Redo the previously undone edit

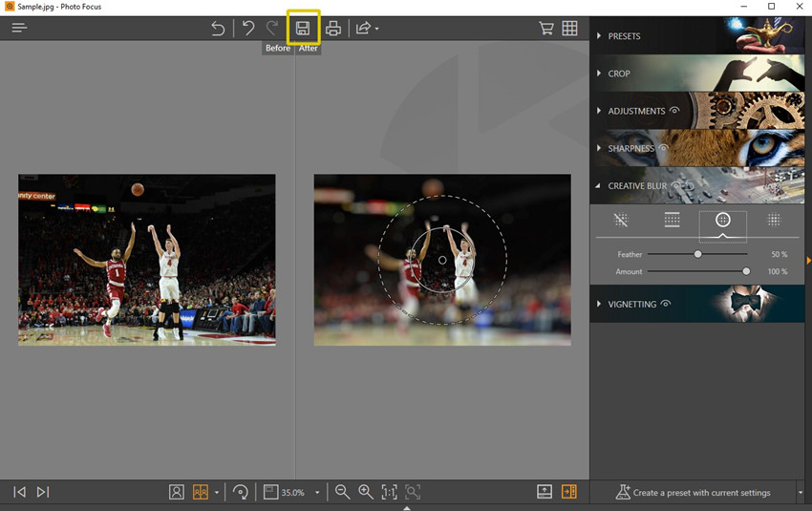pos(272,28)
